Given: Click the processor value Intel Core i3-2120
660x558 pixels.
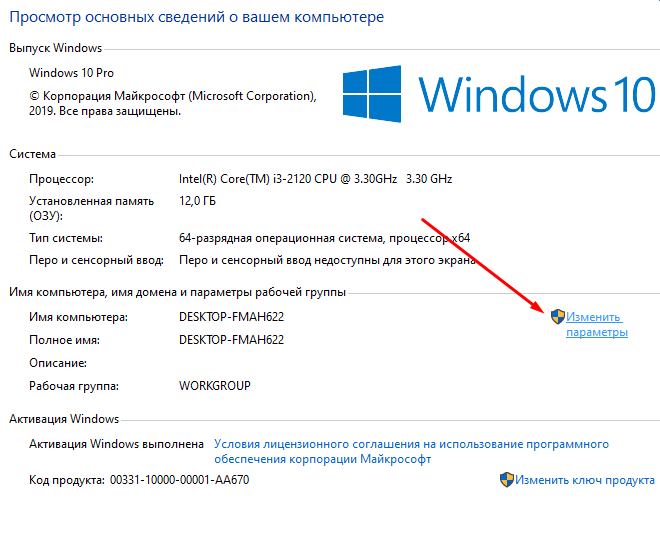Looking at the screenshot, I should coord(315,179).
